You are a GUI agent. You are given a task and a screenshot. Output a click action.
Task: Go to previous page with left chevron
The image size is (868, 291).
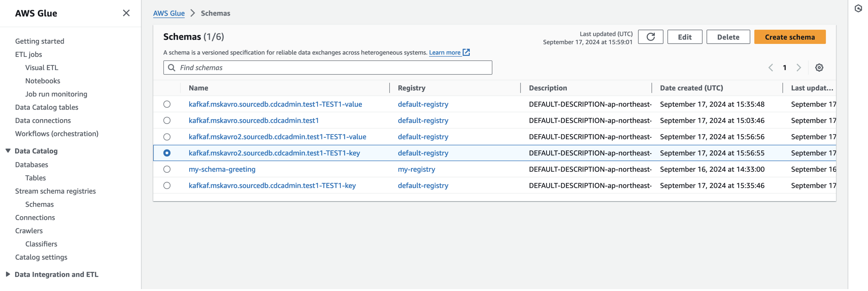pos(770,68)
